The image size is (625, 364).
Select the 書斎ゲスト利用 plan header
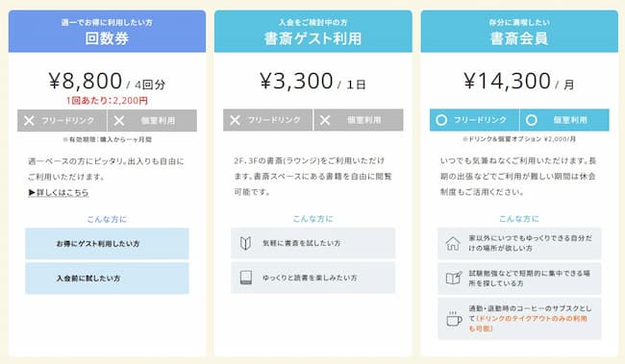coord(312,32)
